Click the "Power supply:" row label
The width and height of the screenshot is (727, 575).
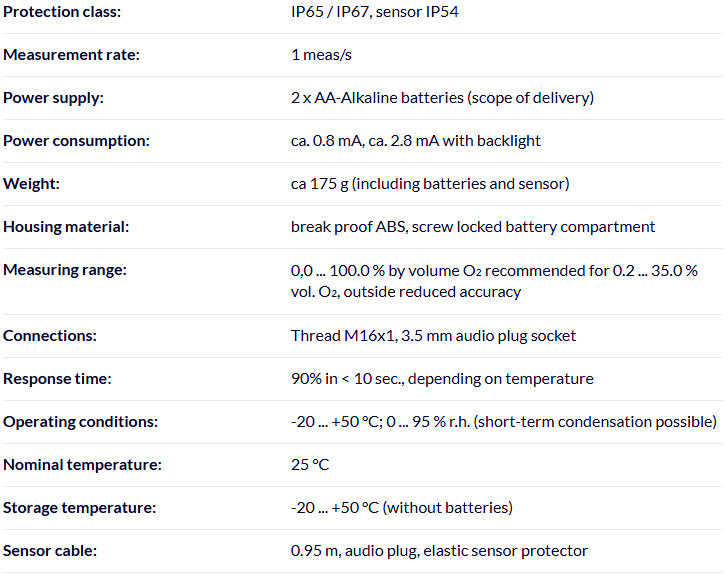pos(53,98)
